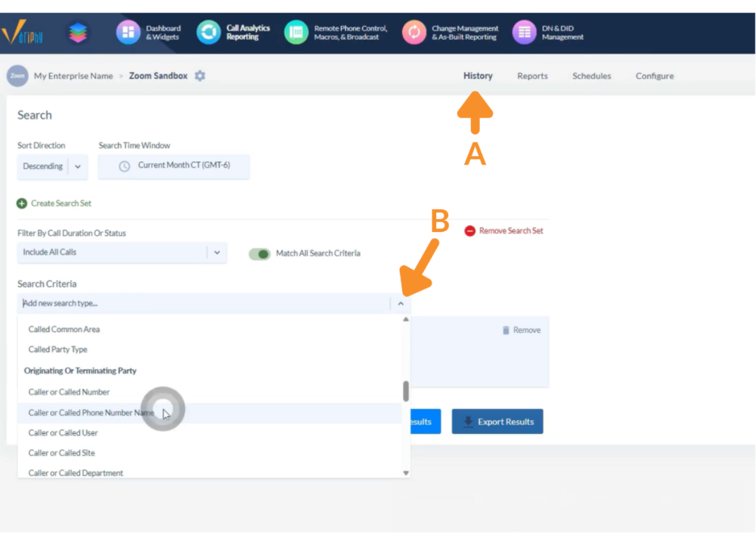
Task: Click the dropdown list scrollbar thumb
Action: click(x=405, y=391)
